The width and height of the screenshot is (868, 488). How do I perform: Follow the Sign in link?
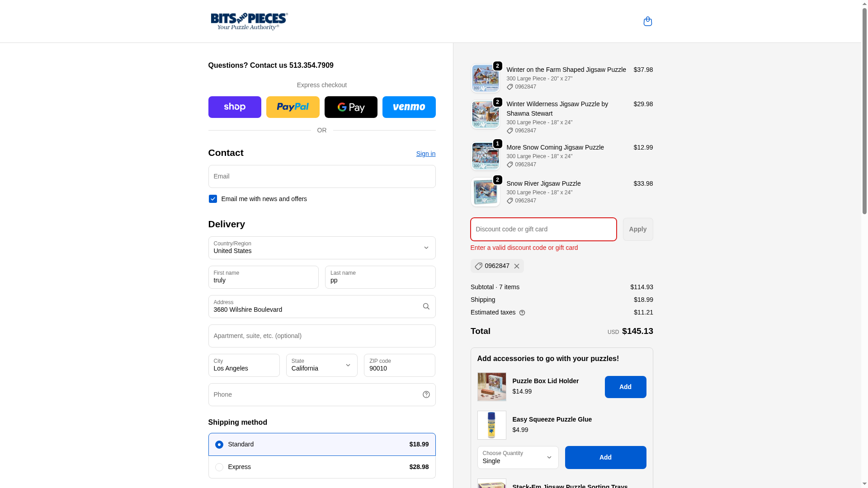pyautogui.click(x=425, y=154)
